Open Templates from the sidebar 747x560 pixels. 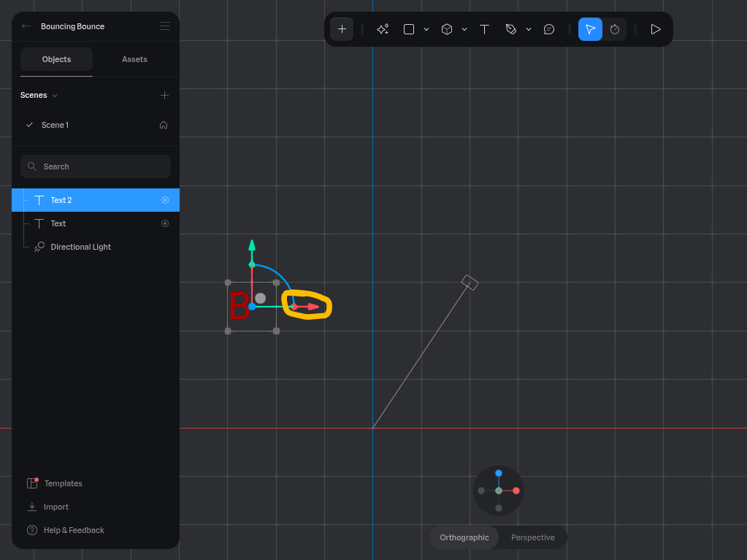tap(54, 483)
